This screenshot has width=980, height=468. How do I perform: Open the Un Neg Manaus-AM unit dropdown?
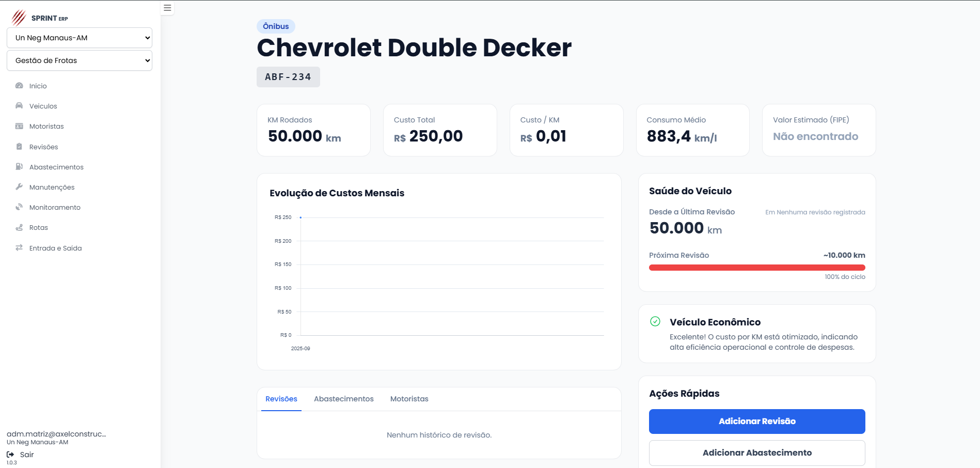tap(80, 38)
